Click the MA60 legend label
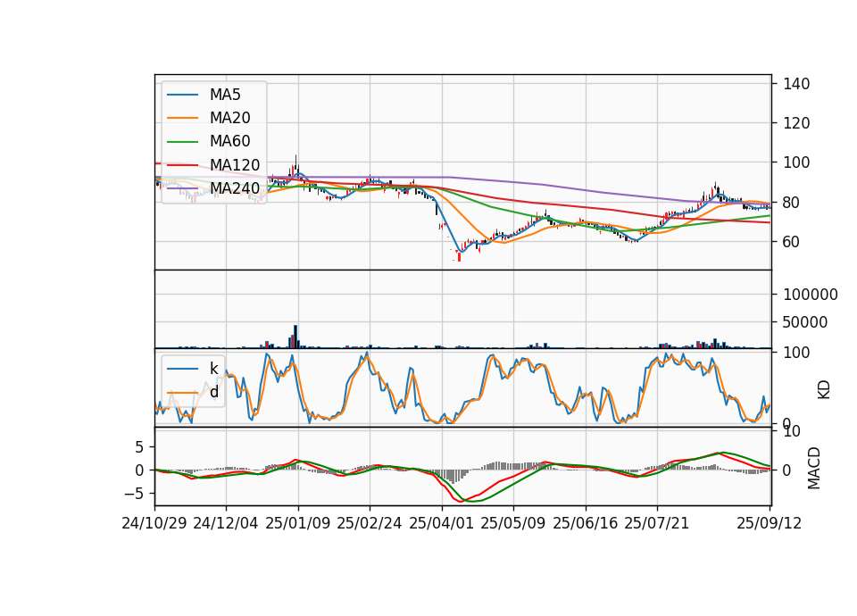Image resolution: width=857 pixels, height=616 pixels. pyautogui.click(x=229, y=142)
